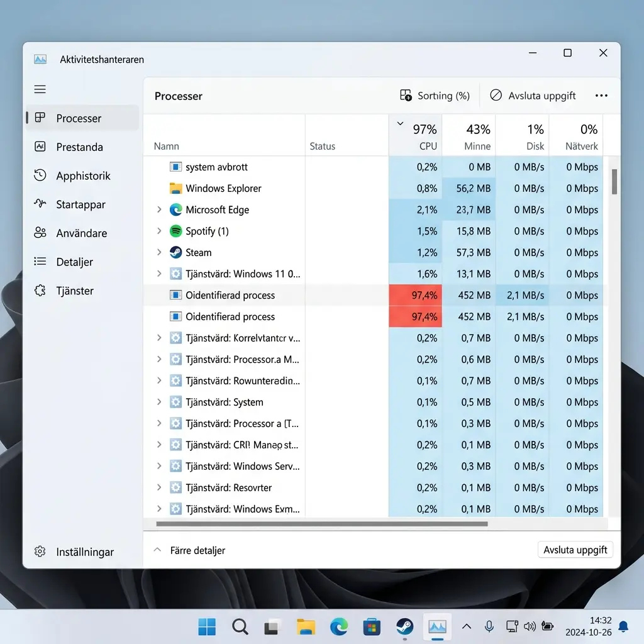The height and width of the screenshot is (644, 644).
Task: Click the volume speaker tray icon
Action: pos(530,626)
